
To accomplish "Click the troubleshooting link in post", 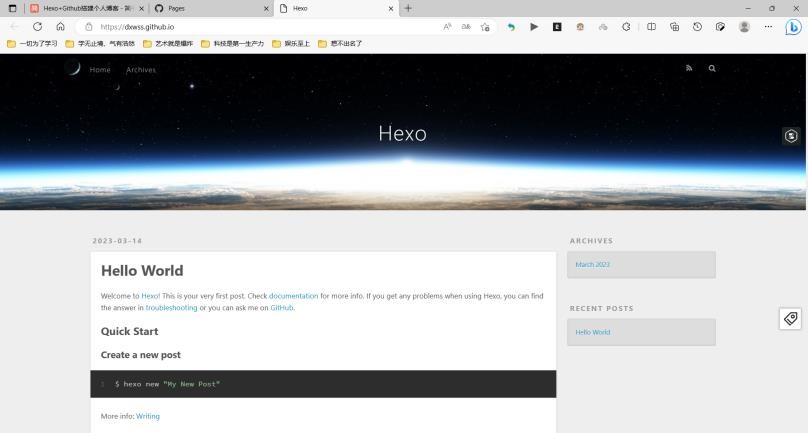I will [x=171, y=308].
